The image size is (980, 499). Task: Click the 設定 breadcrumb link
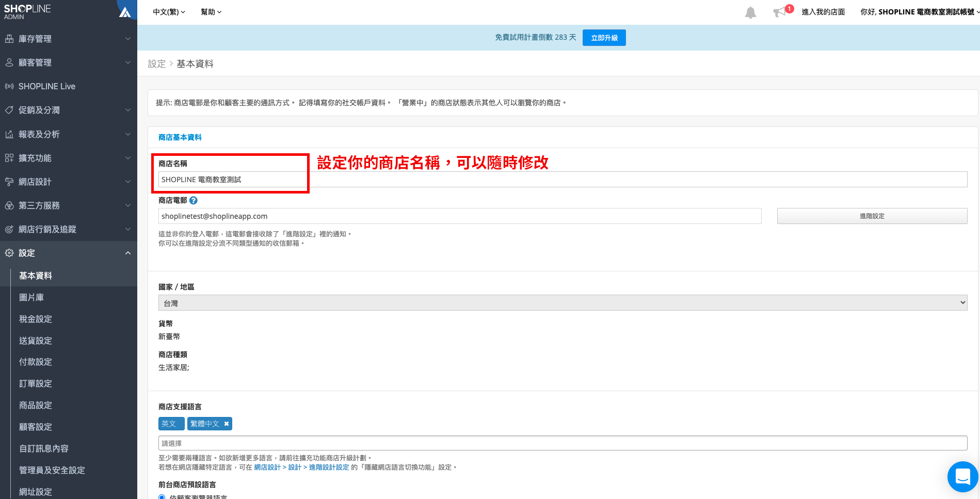[x=157, y=63]
